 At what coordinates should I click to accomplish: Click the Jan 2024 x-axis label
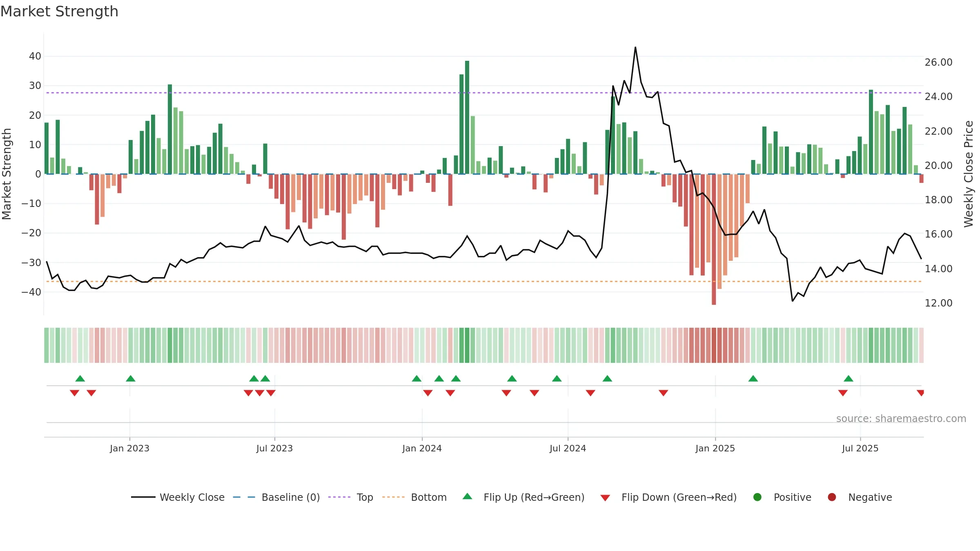422,448
